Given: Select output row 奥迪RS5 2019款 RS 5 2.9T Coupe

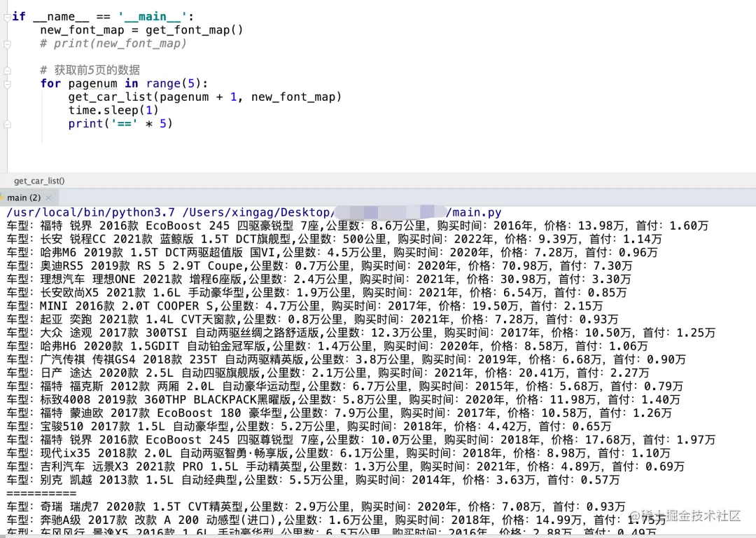Looking at the screenshot, I should tap(319, 266).
